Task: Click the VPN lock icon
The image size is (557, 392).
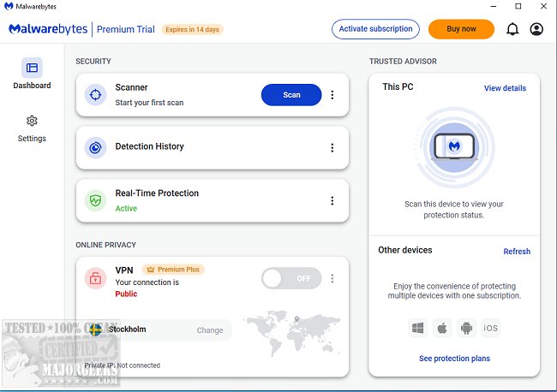Action: tap(96, 277)
